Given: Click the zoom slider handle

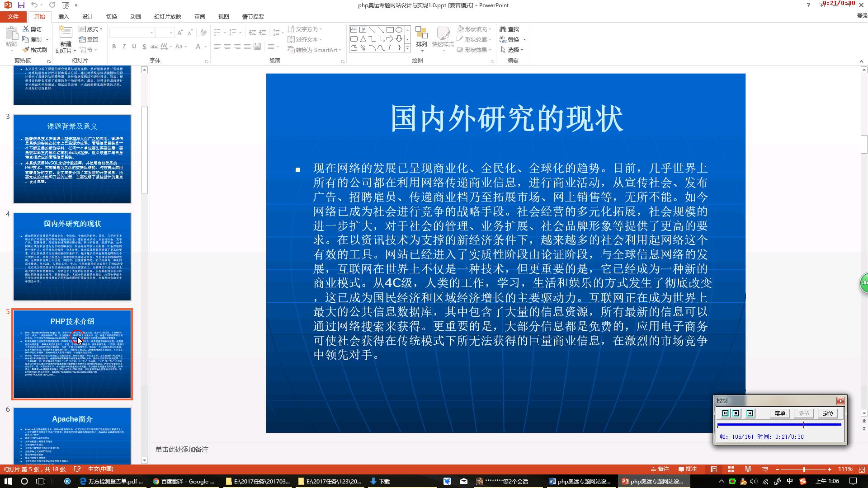Looking at the screenshot, I should coord(804,469).
